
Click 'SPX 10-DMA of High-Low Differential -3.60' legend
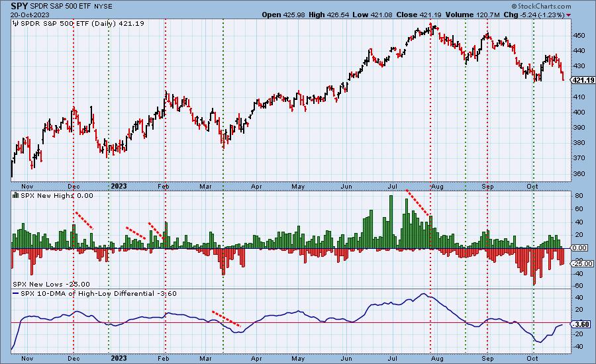[x=99, y=293]
